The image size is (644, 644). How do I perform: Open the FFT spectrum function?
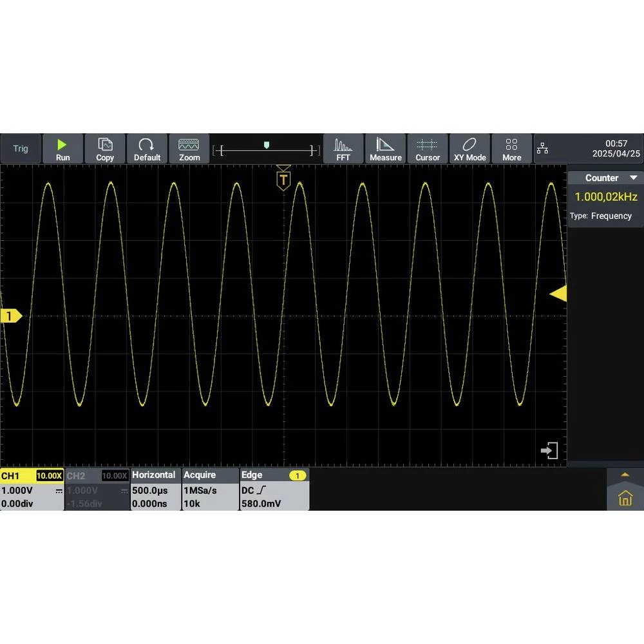point(343,149)
